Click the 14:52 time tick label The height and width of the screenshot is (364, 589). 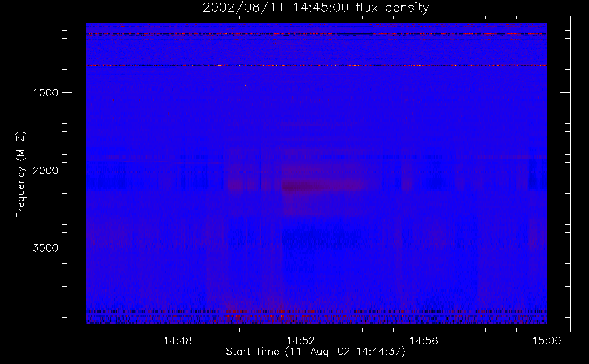click(301, 341)
